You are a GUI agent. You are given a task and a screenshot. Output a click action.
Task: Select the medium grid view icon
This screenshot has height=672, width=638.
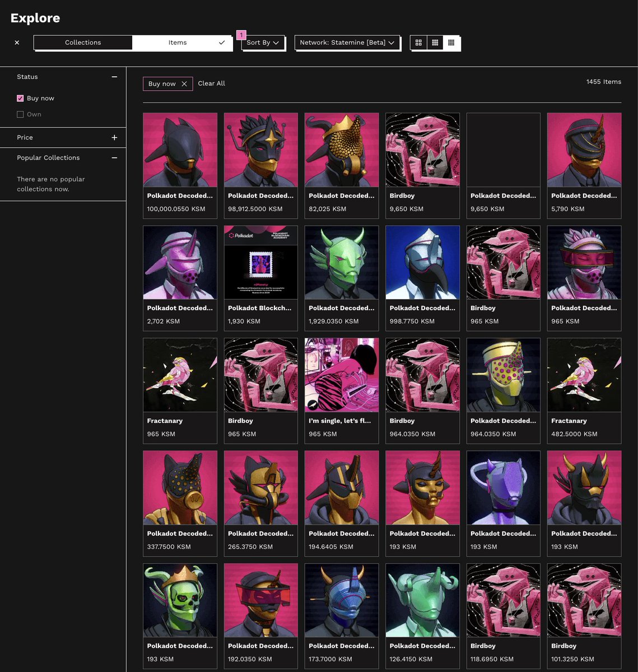(435, 43)
